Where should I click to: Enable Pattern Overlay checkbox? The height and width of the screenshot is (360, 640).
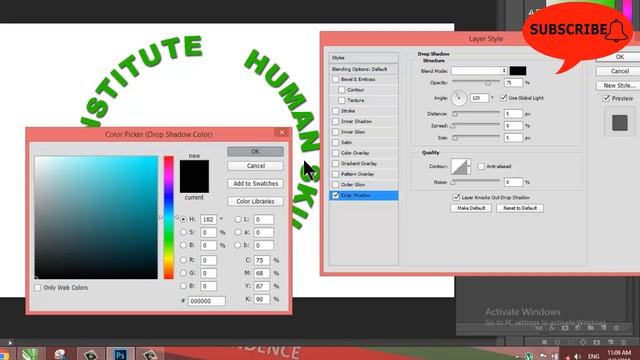(x=335, y=174)
